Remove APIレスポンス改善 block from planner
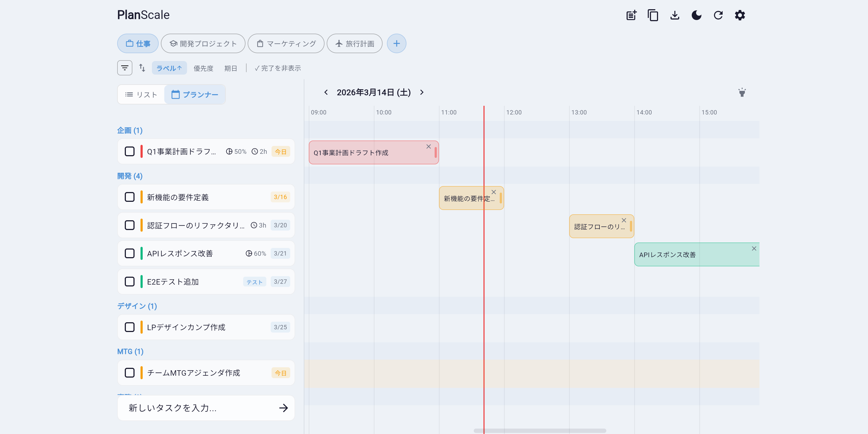 (x=754, y=249)
